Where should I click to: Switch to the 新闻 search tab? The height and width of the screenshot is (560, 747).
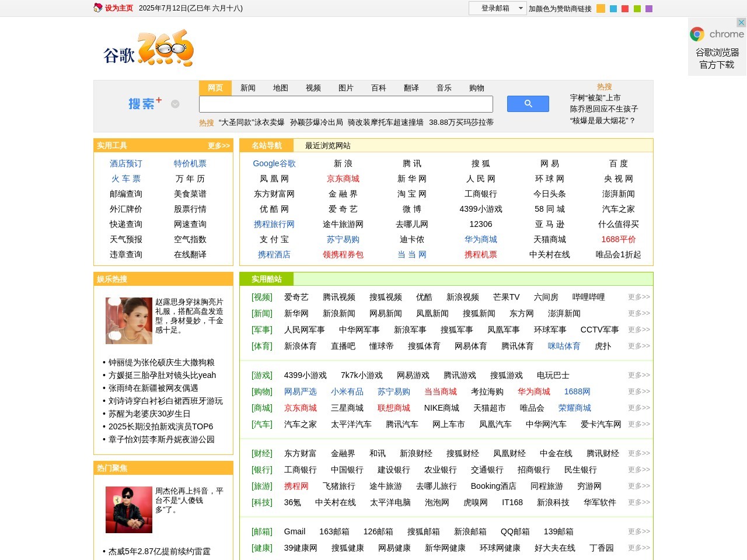point(248,87)
